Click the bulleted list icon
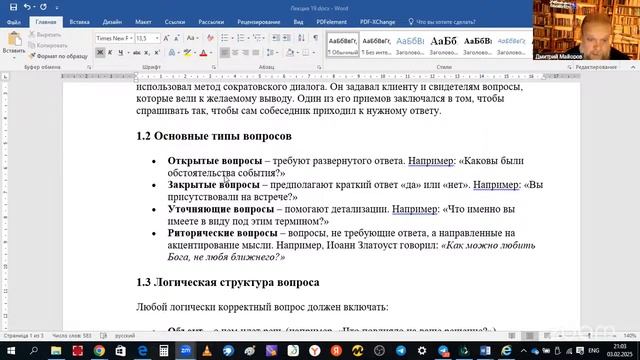Viewport: 640px width, 360px height. 224,38
